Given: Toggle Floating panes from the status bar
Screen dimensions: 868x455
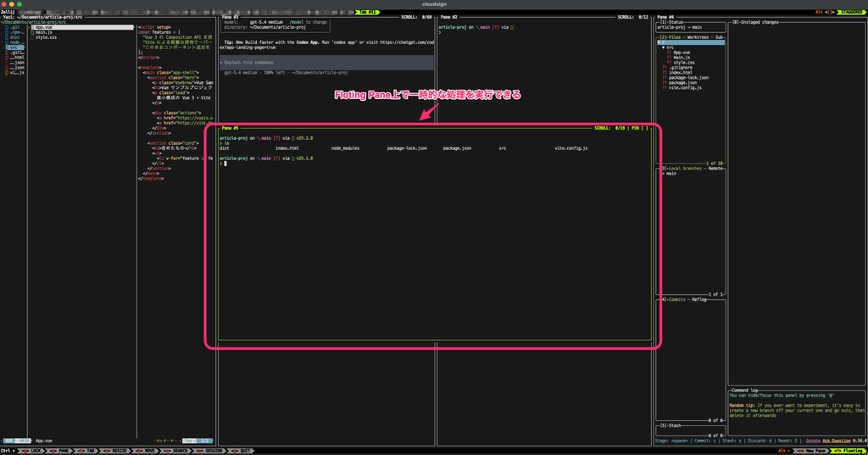Looking at the screenshot, I should coord(849,451).
